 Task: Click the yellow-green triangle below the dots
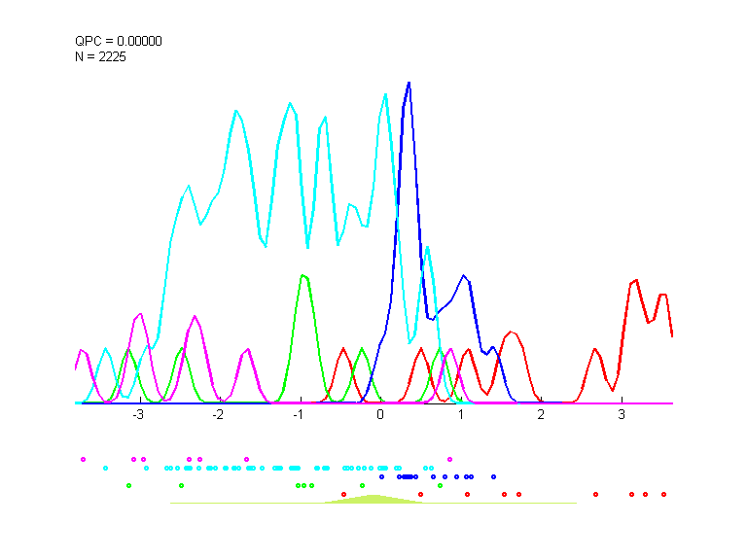click(x=373, y=499)
